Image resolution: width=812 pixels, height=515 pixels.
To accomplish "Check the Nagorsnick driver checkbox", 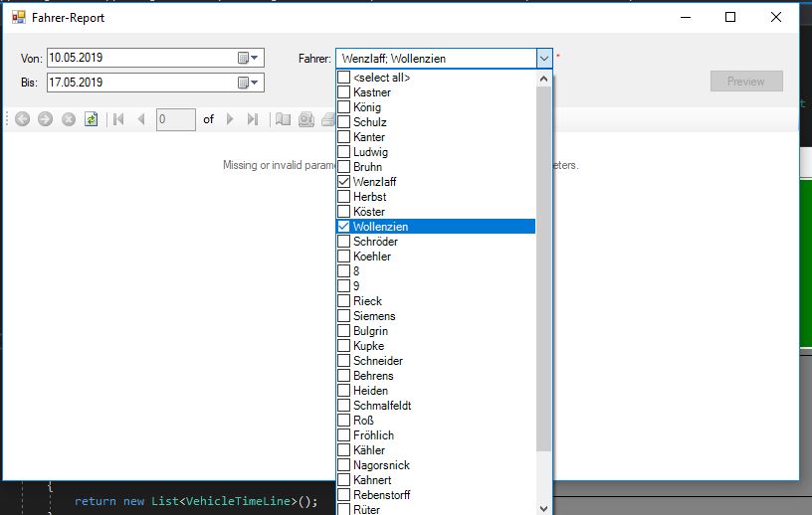I will [x=344, y=465].
